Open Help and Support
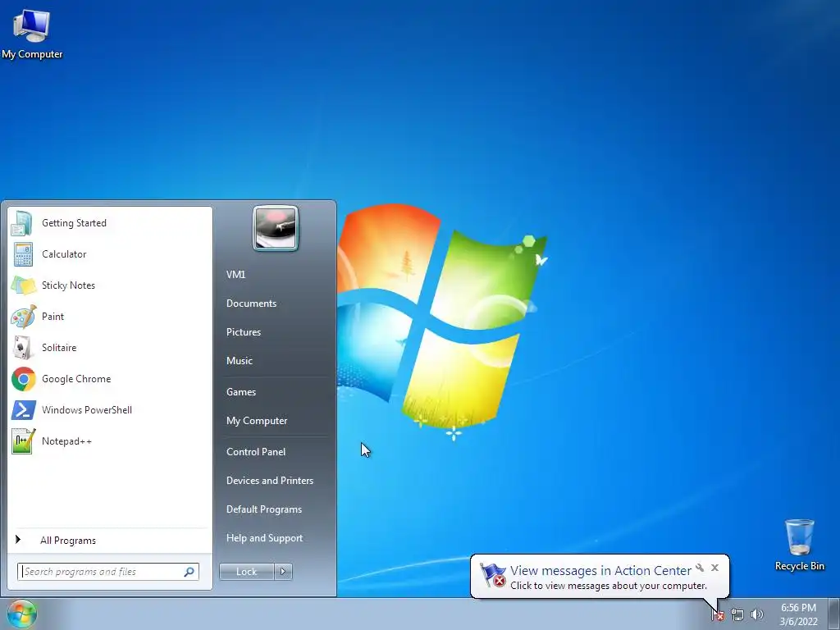The height and width of the screenshot is (630, 840). coord(264,538)
